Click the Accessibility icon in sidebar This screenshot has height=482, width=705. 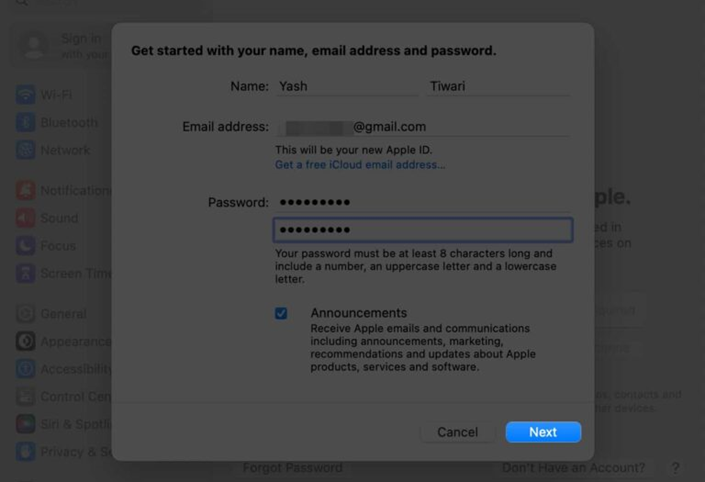pos(25,369)
